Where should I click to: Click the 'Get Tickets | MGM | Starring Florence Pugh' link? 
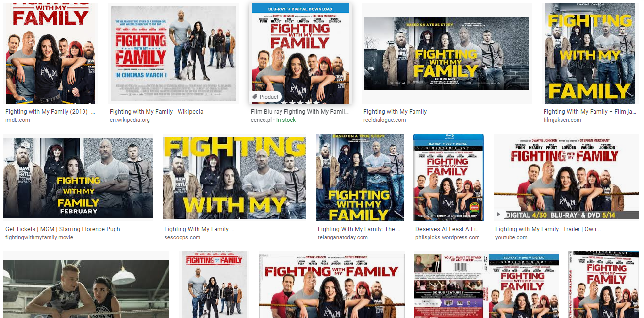pos(63,229)
